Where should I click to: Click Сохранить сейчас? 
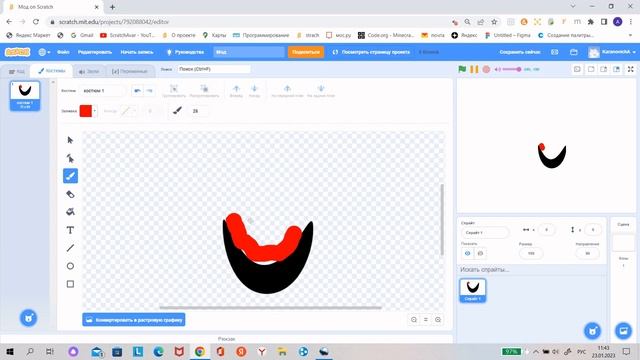(x=520, y=52)
